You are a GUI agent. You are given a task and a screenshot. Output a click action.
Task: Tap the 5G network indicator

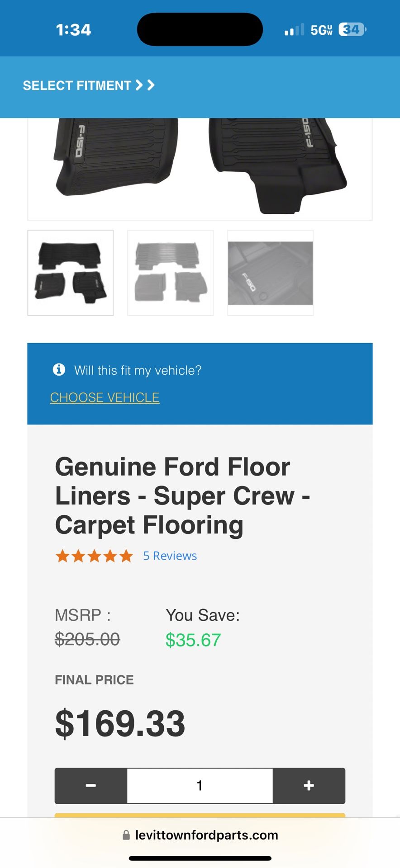pyautogui.click(x=321, y=30)
